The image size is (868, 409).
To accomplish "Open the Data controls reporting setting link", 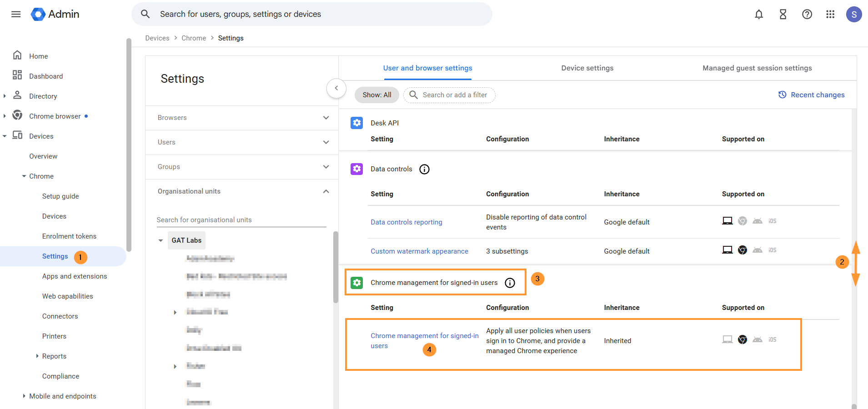I will point(406,222).
